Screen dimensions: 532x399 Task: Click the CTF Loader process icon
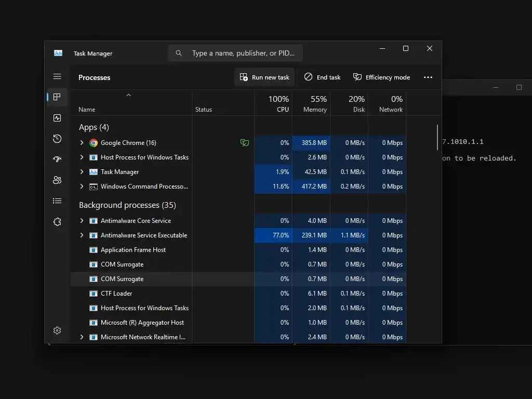94,294
